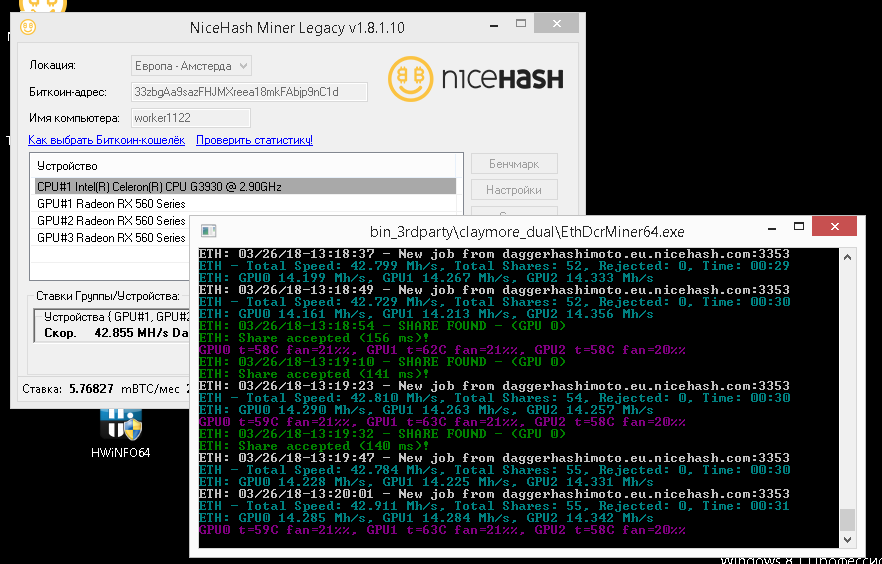Select GPU#2 Radeon RX 560 Series row

pos(111,220)
